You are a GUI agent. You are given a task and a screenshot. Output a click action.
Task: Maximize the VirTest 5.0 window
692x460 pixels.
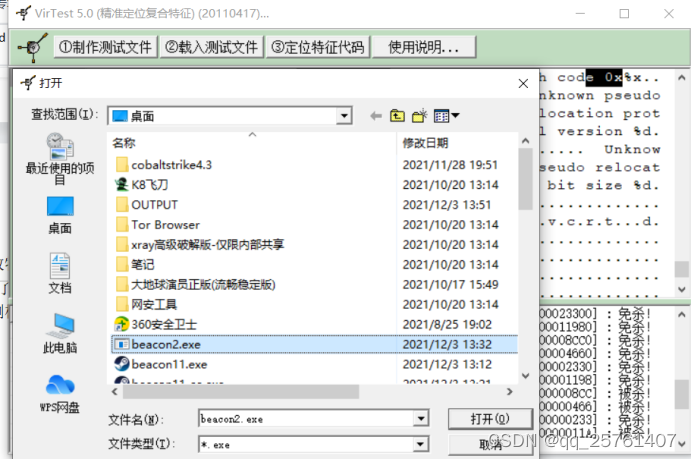(624, 14)
